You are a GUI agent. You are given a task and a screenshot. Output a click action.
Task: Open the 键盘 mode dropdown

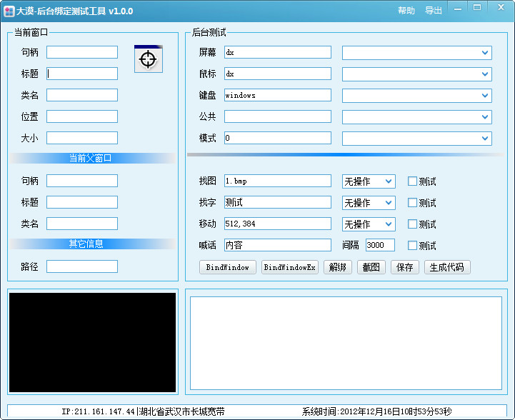click(417, 96)
